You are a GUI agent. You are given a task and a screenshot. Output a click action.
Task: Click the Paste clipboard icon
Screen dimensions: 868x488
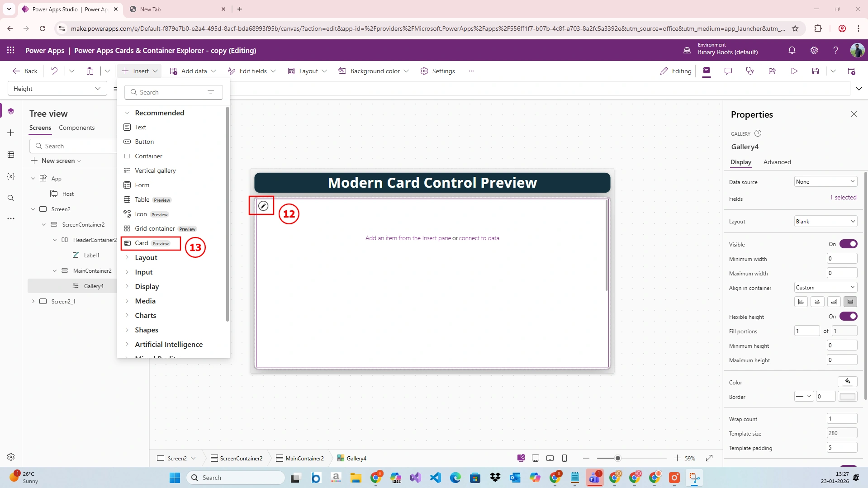90,71
